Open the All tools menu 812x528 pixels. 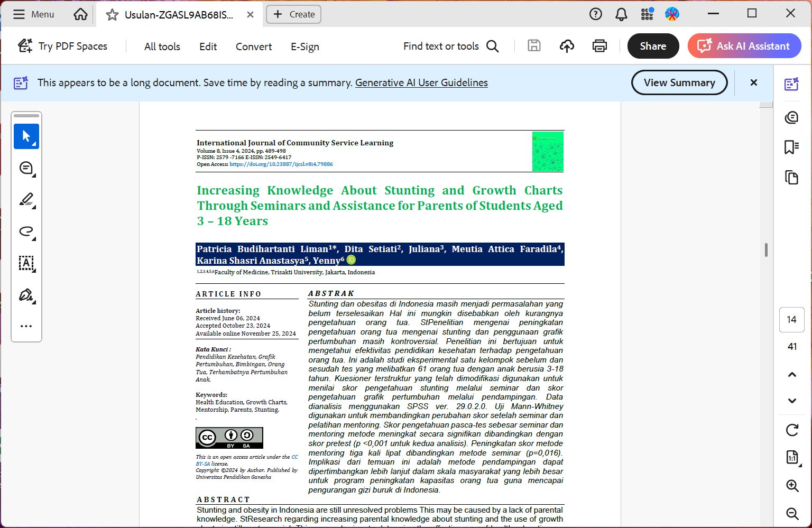pos(162,47)
